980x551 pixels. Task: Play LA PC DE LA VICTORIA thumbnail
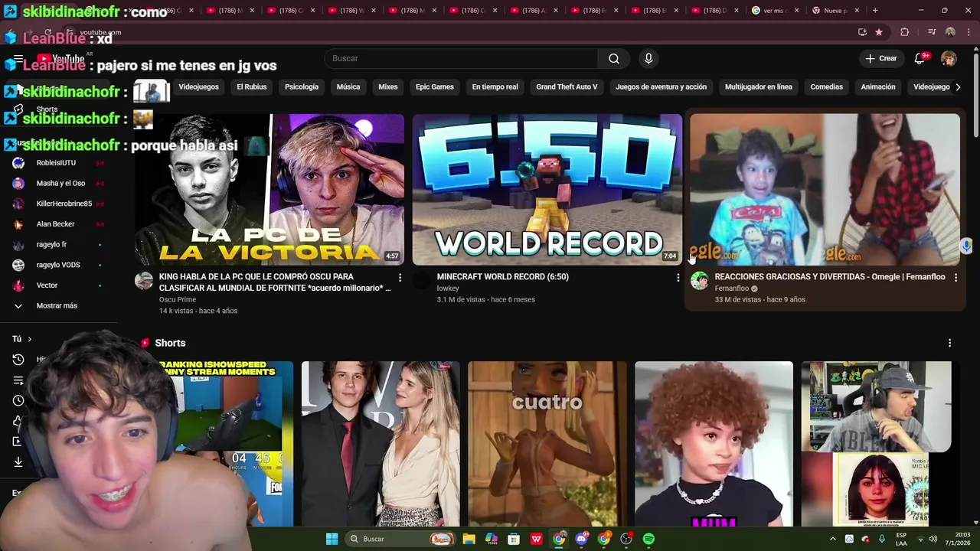point(269,189)
